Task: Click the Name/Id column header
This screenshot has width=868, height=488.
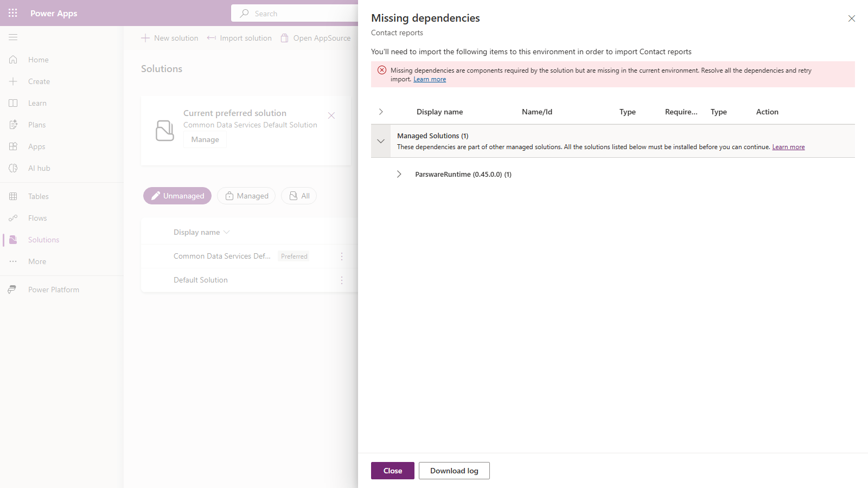Action: tap(537, 112)
